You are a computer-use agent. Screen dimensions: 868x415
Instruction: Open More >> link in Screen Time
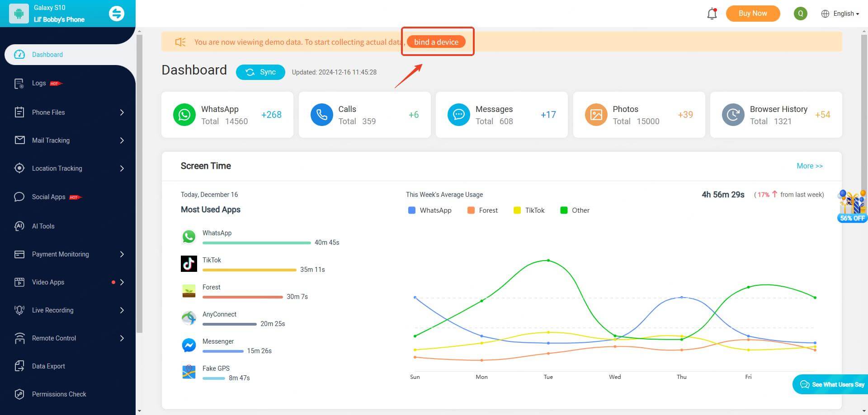click(809, 166)
